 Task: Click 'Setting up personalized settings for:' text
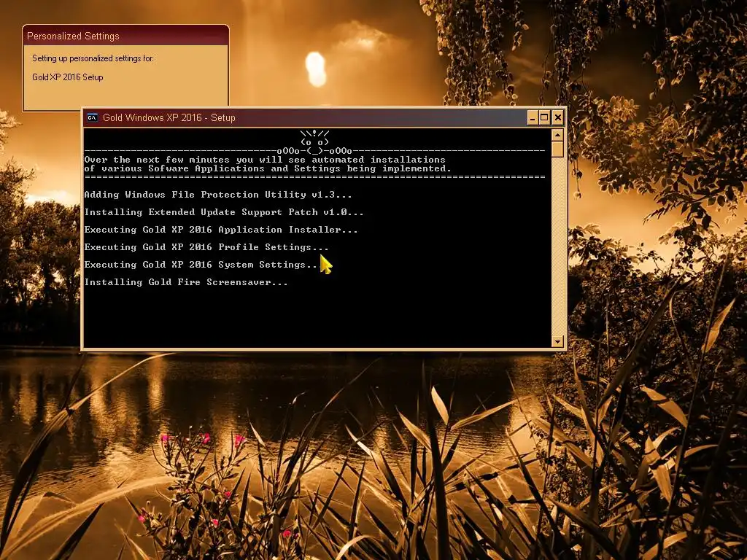[x=93, y=58]
